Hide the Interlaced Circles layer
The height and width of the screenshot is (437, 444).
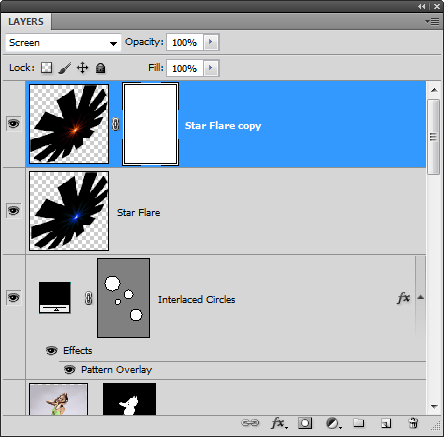(x=14, y=297)
